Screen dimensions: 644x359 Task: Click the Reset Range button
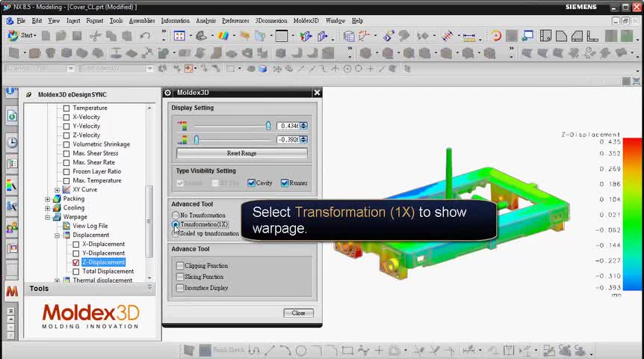[241, 153]
